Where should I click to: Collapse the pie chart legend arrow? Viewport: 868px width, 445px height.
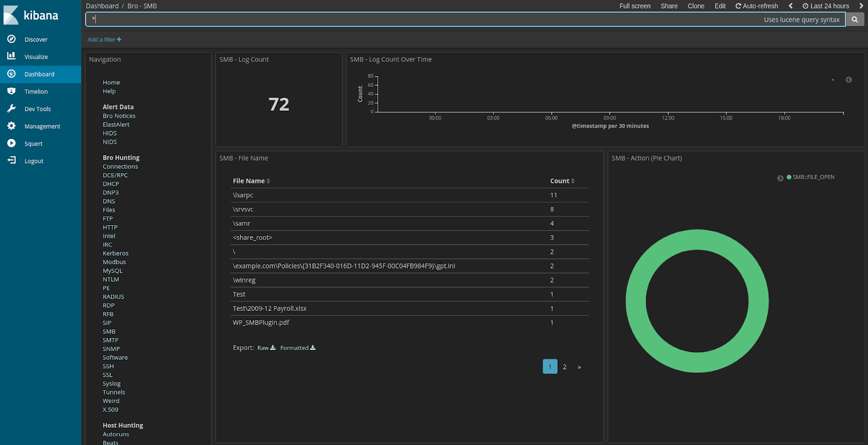click(x=780, y=178)
